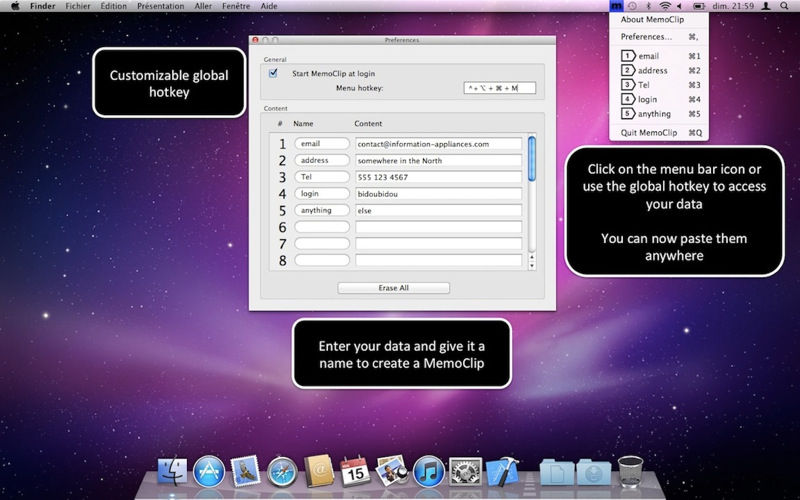Viewport: 800px width, 500px height.
Task: Launch Safari compass from the Dock
Action: tap(282, 471)
